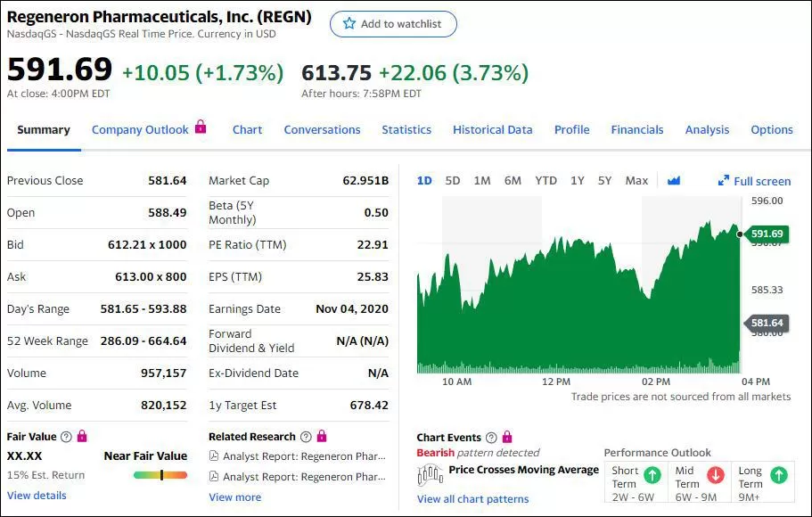Open the chart type area icon
This screenshot has width=812, height=517.
point(673,180)
